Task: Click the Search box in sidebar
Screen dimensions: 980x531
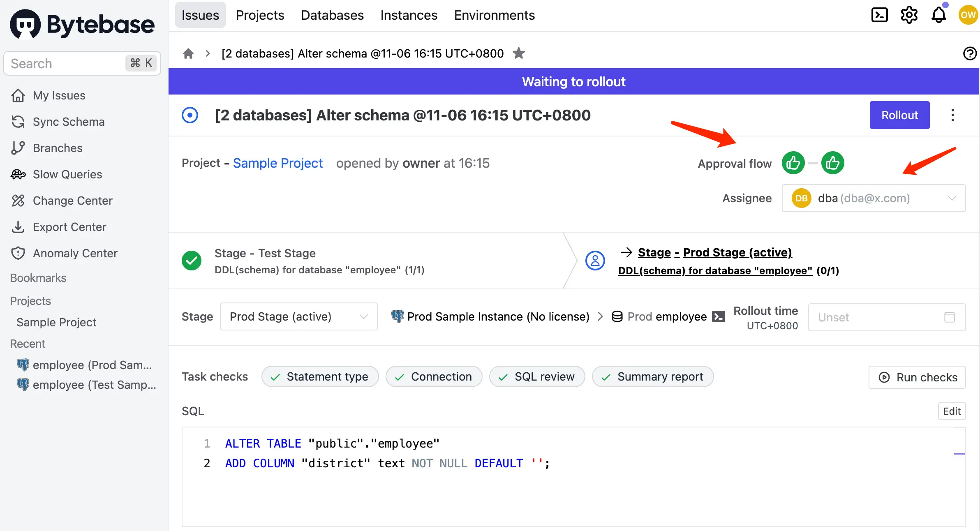Action: tap(82, 63)
